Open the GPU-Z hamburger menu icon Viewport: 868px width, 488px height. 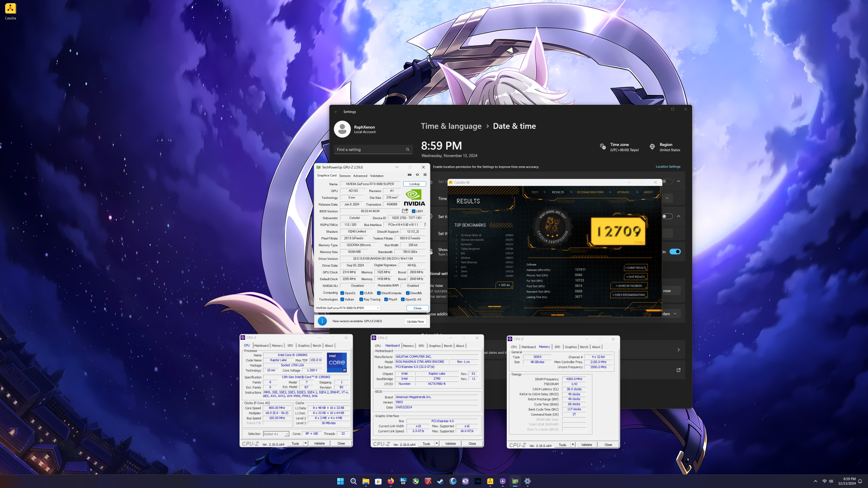tap(425, 175)
